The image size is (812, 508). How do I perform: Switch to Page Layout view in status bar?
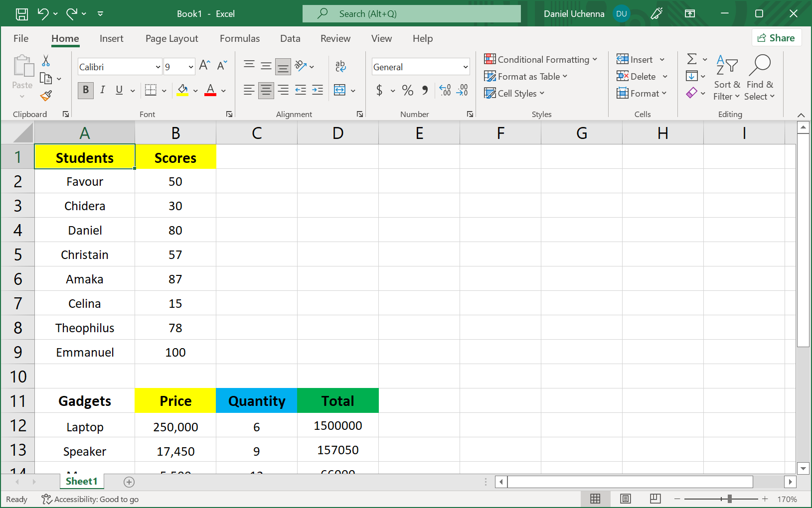pos(626,499)
